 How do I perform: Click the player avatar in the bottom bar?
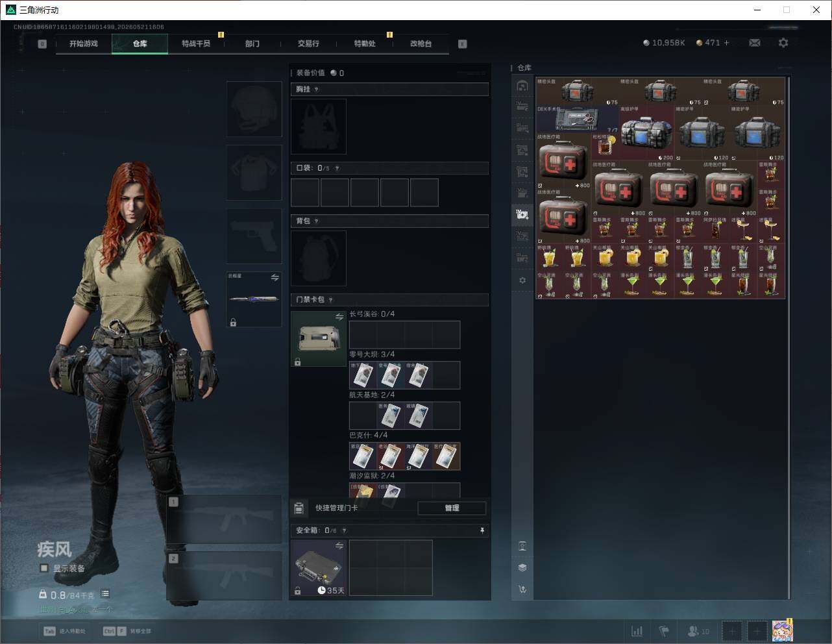[x=783, y=630]
